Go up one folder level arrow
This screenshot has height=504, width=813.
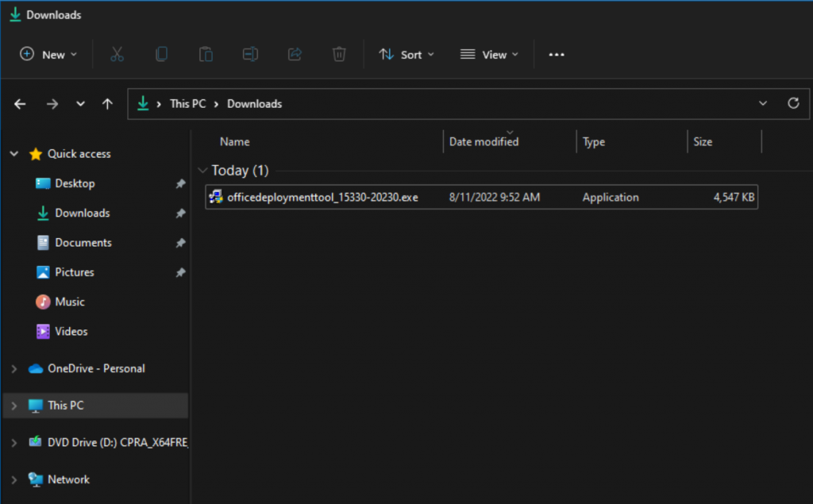(107, 104)
